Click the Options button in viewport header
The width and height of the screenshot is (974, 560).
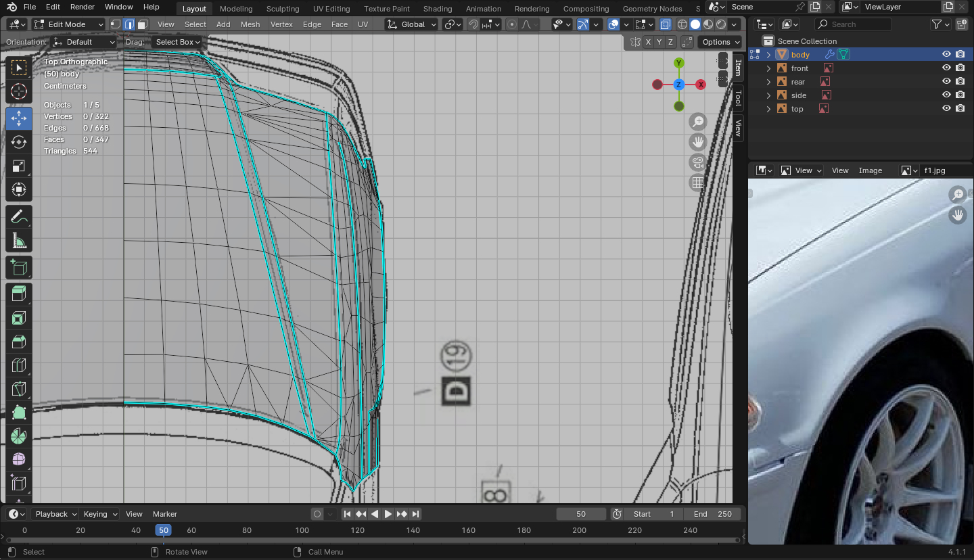[720, 42]
